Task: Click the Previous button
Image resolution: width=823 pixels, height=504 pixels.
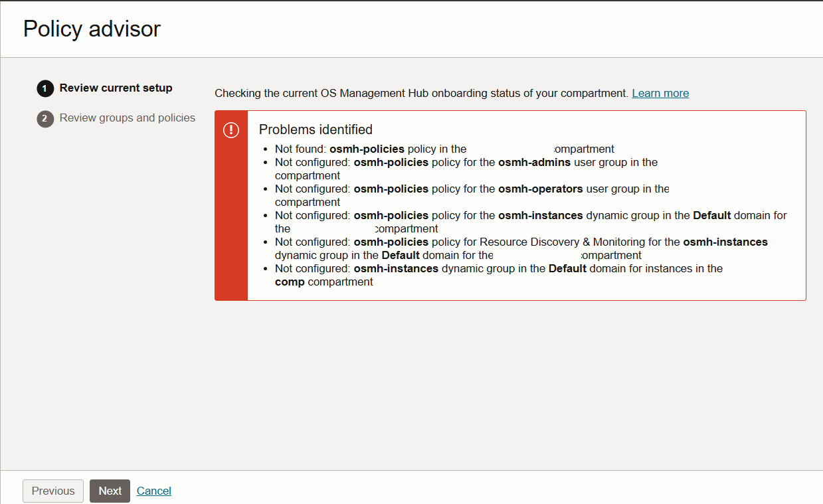Action: click(x=53, y=491)
